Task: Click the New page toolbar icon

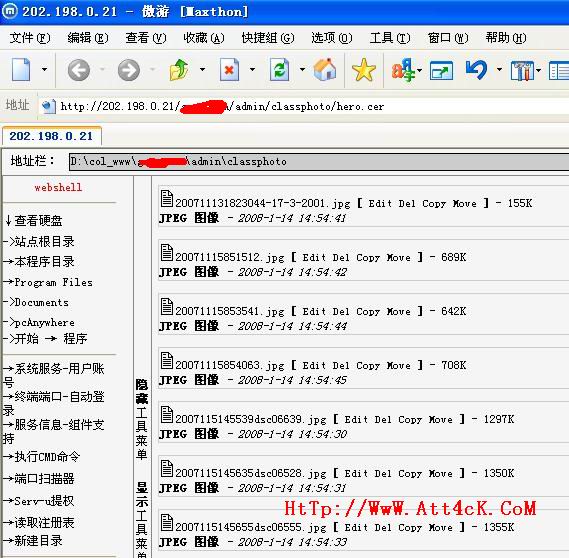Action: point(21,69)
